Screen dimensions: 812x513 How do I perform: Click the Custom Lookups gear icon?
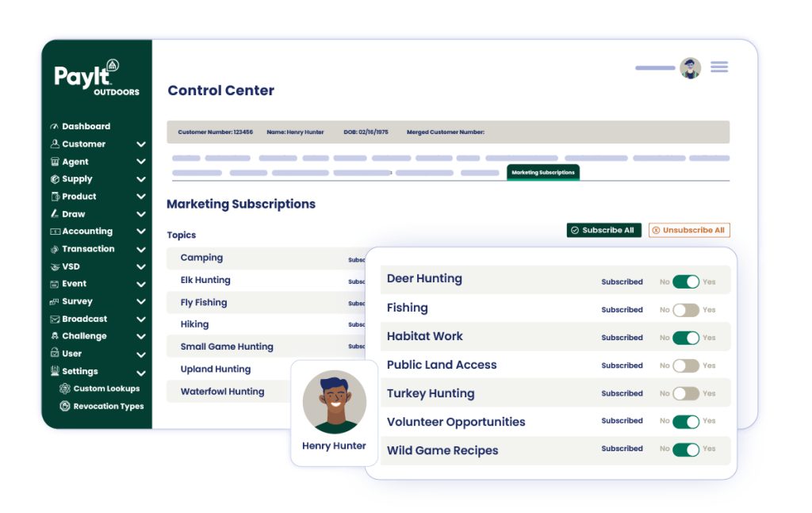click(65, 389)
